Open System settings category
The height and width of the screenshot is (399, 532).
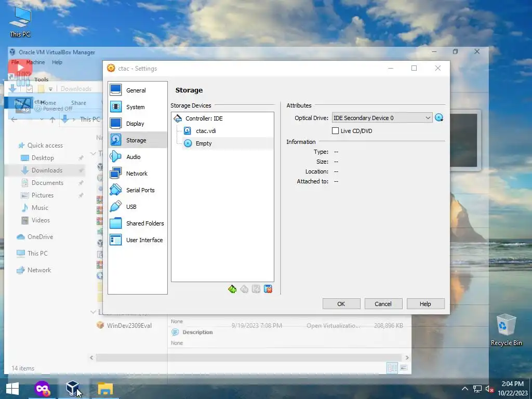(137, 107)
